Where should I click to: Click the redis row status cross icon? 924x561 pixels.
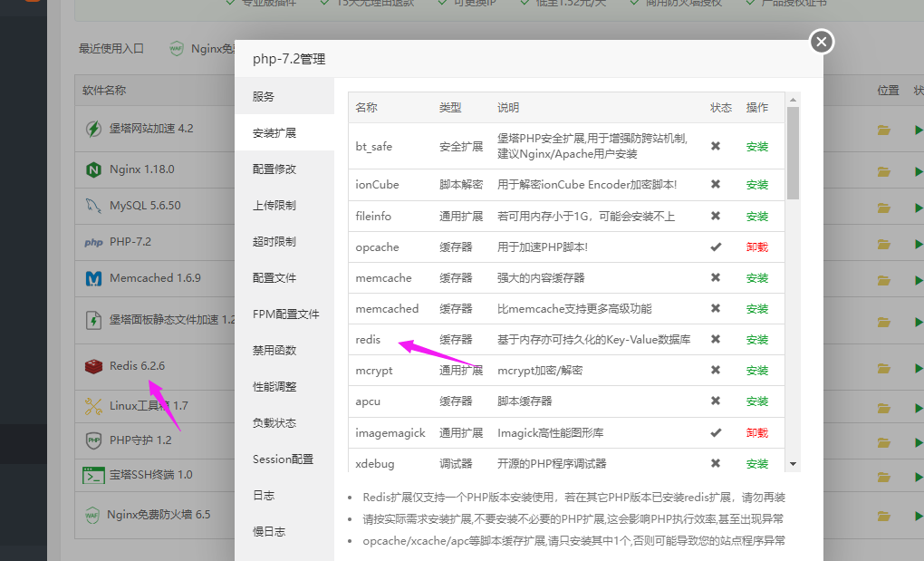tap(716, 339)
